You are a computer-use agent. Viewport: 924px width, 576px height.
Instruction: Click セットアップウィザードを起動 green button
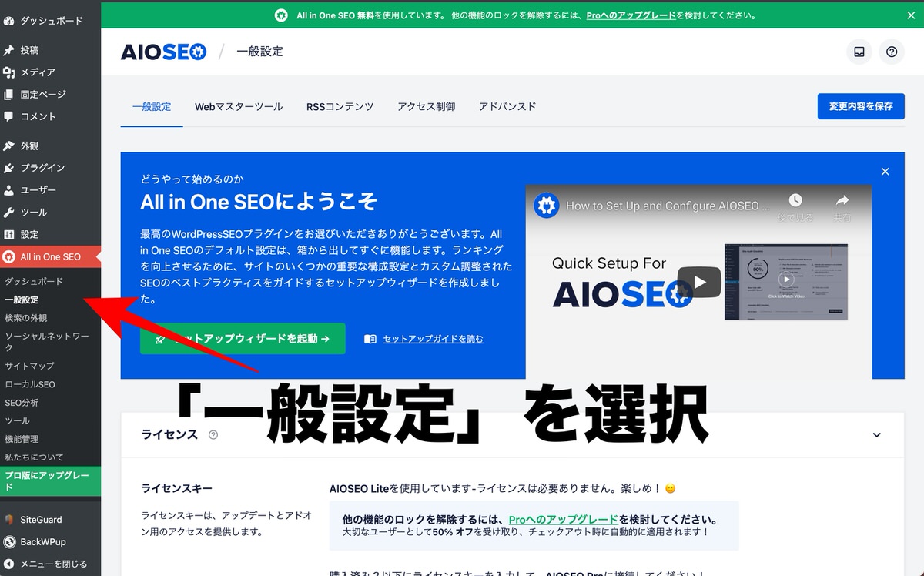click(243, 339)
